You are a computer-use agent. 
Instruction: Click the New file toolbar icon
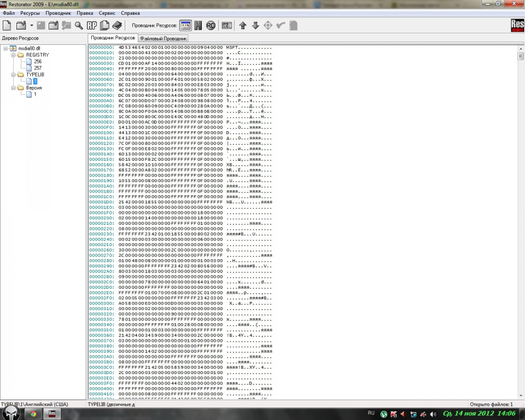[7, 25]
